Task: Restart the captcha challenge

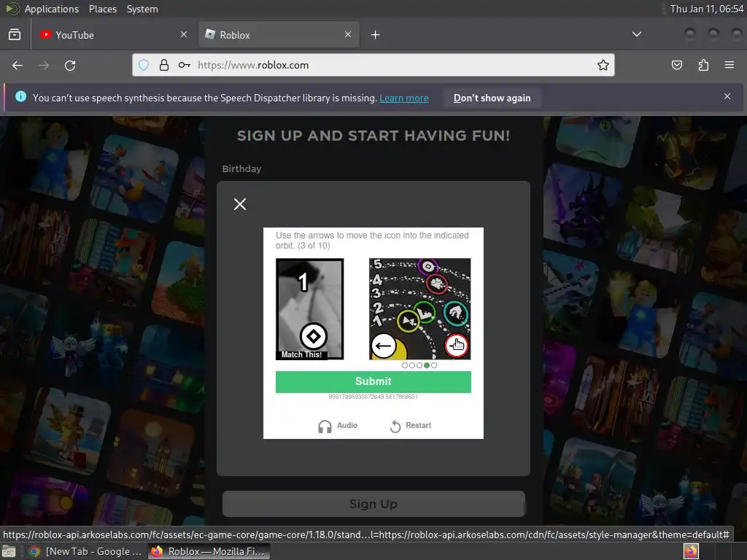Action: (x=411, y=426)
